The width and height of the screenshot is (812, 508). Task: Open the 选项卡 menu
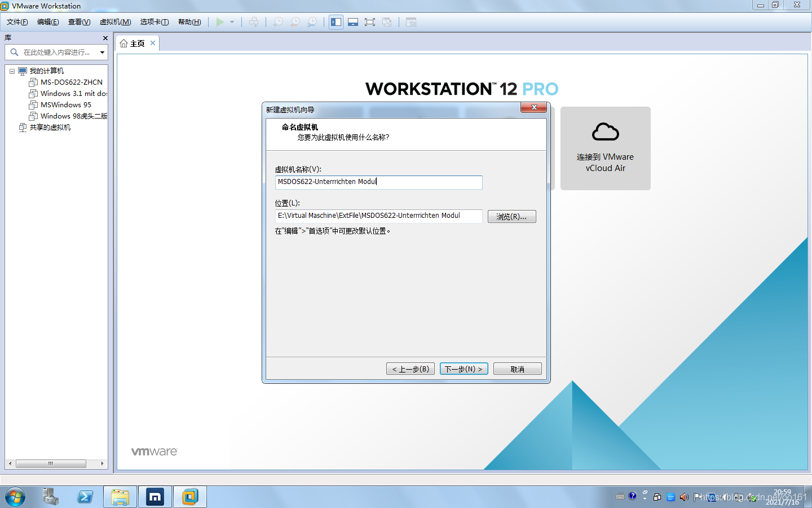tap(155, 22)
